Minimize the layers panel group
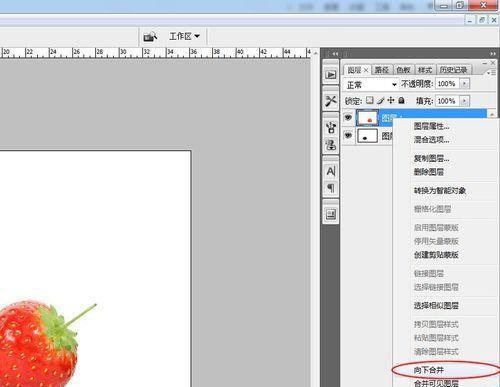Viewport: 500px width, 387px height. [x=485, y=63]
